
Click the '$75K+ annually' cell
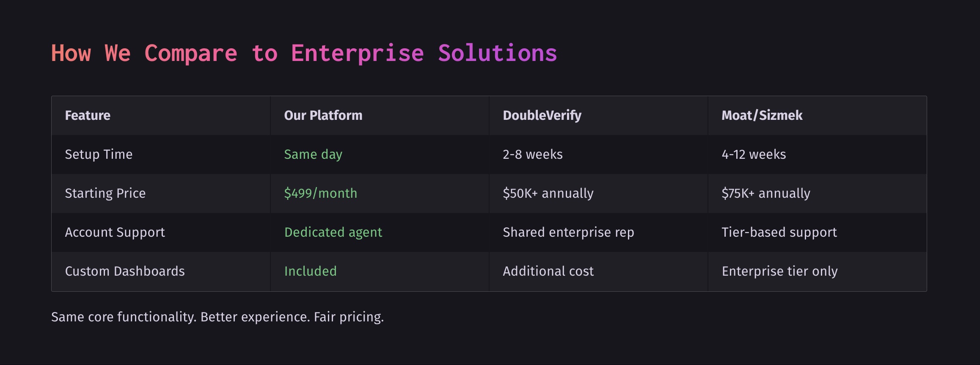[765, 194]
